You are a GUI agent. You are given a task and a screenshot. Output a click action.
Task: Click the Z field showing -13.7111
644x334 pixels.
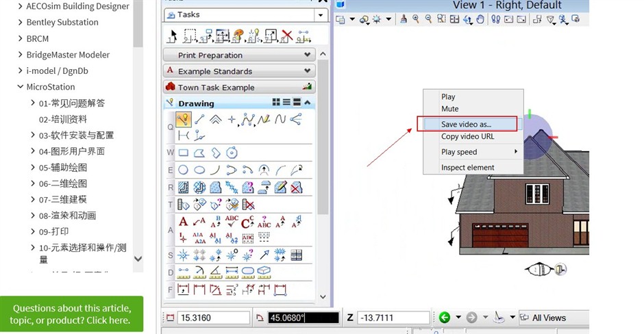coord(393,318)
